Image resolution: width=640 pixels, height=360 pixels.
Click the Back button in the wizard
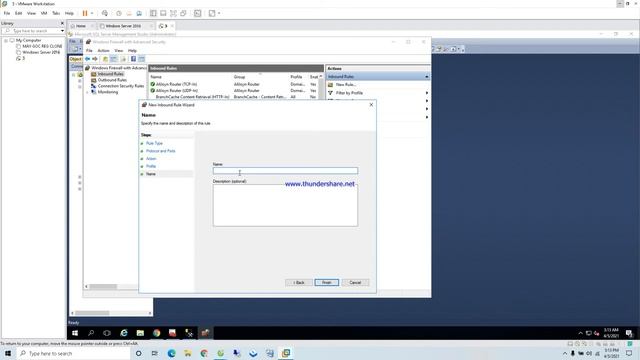[x=299, y=282]
